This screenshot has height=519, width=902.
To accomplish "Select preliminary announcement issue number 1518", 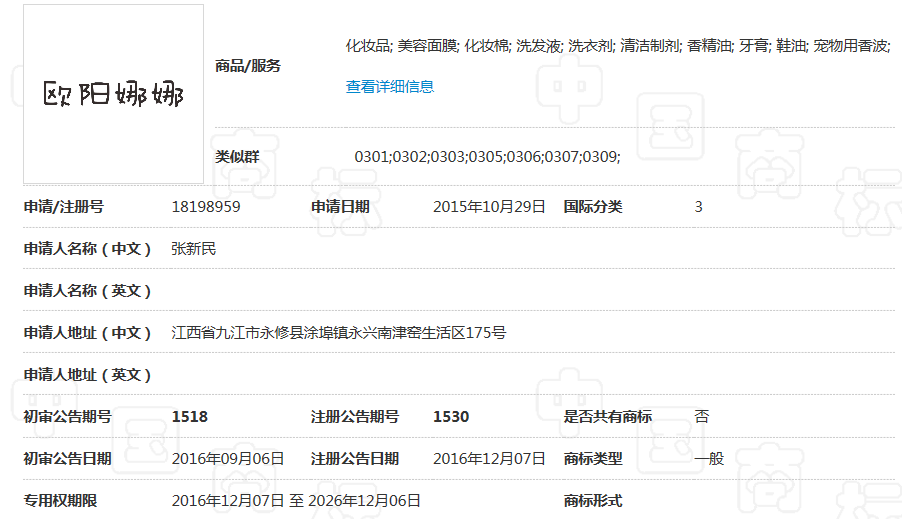I will pos(190,417).
